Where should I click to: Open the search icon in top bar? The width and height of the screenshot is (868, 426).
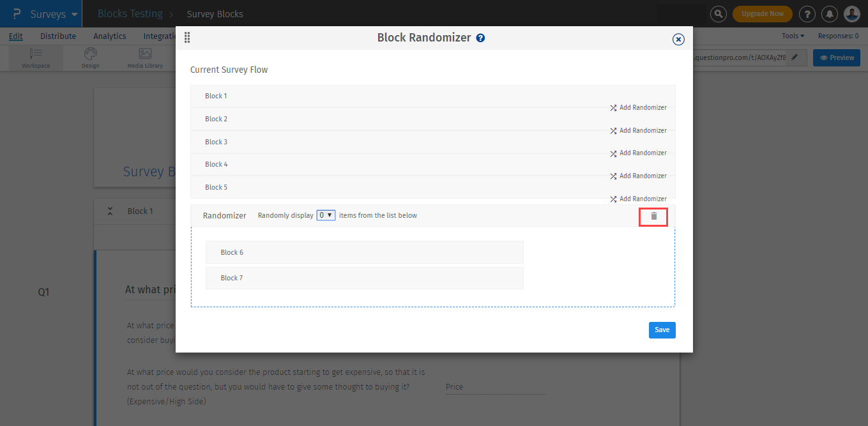click(x=719, y=13)
